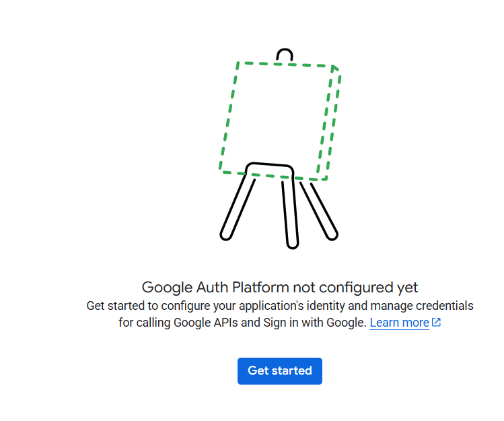Click the 'Get started to configure' description line
This screenshot has width=504, height=421.
[x=280, y=306]
